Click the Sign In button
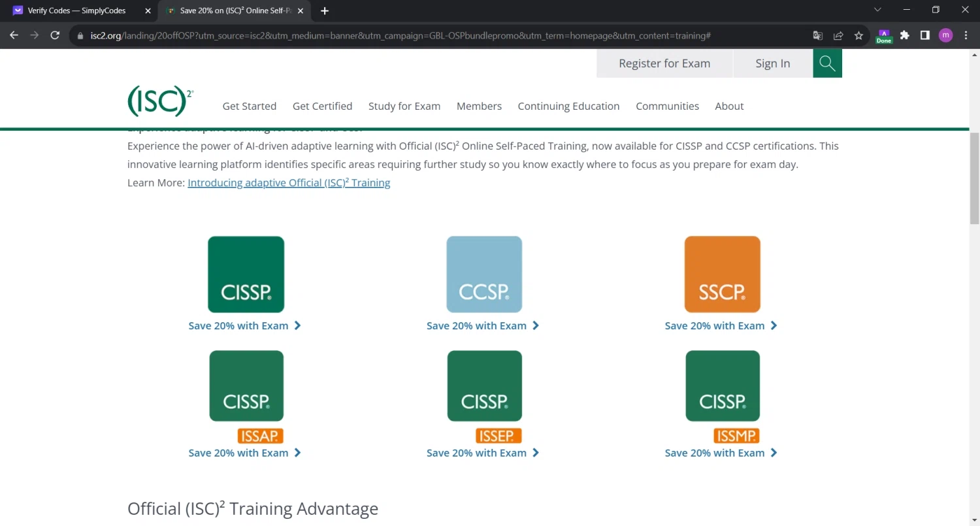 (x=773, y=63)
